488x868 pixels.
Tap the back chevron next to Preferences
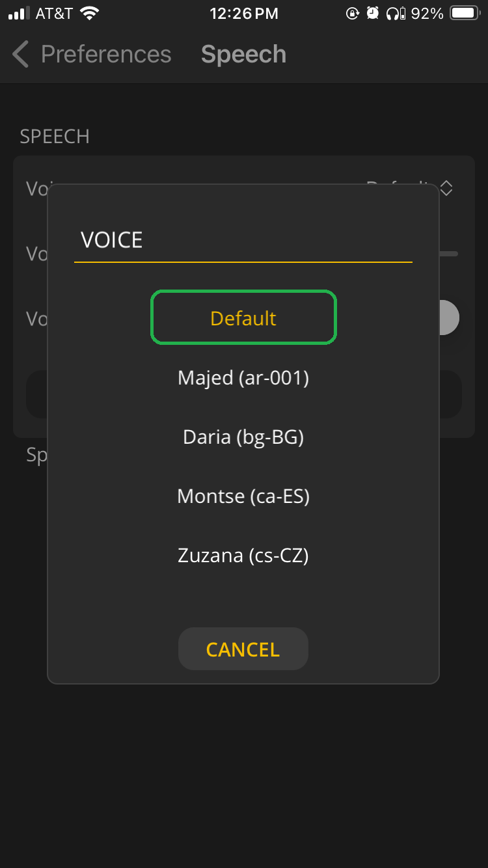point(20,55)
